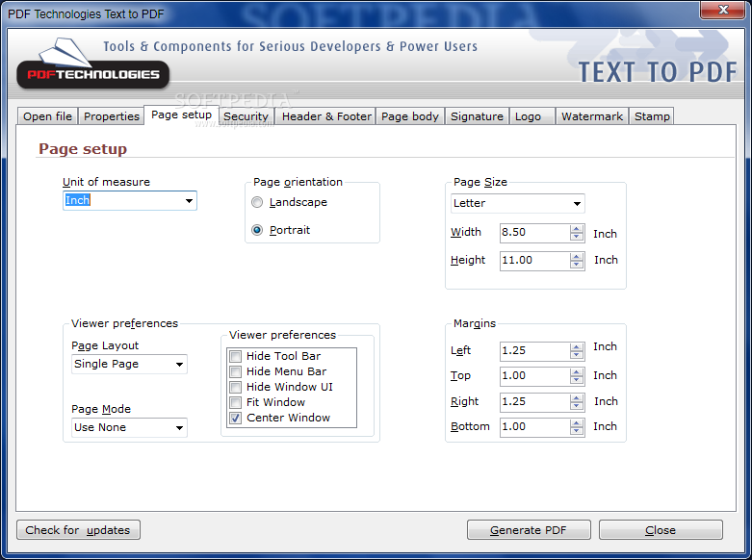
Task: Click the TEXT TO PDF banner title
Action: [658, 72]
